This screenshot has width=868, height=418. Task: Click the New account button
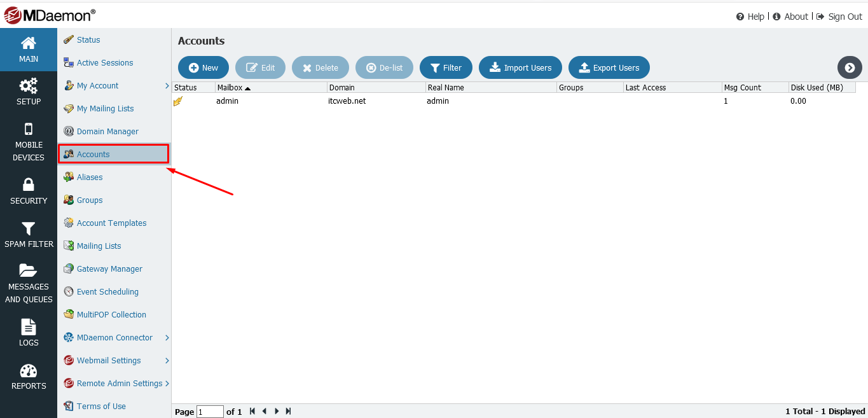(x=203, y=67)
